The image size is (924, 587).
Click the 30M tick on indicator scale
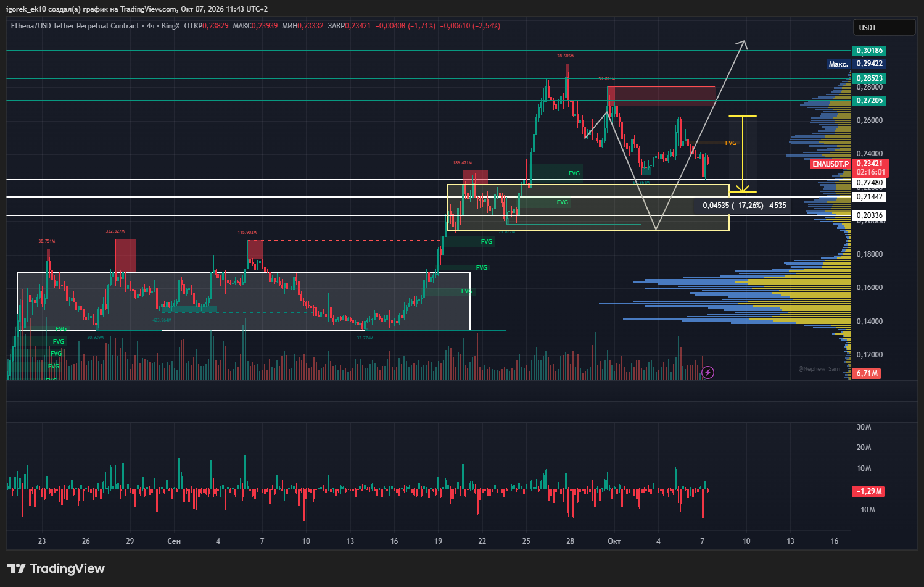tap(864, 427)
